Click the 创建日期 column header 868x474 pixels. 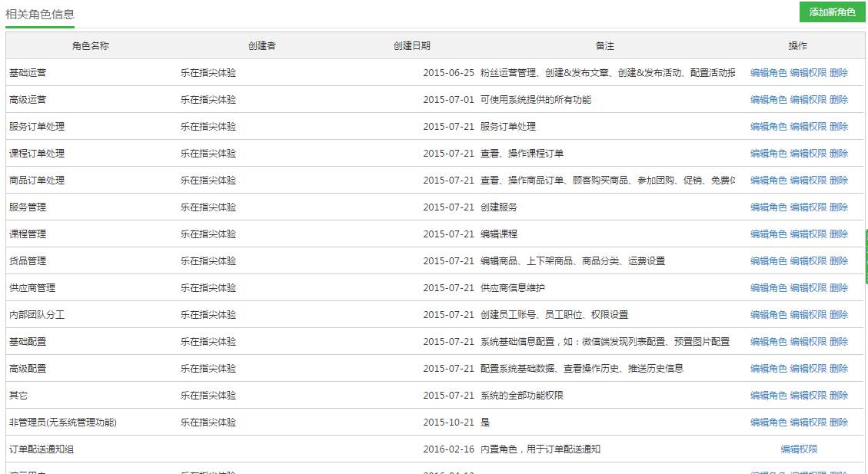pyautogui.click(x=412, y=46)
